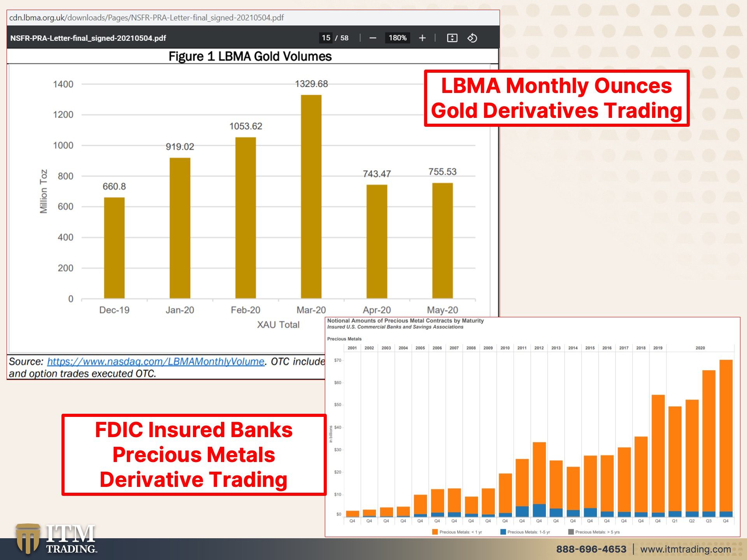Image resolution: width=747 pixels, height=560 pixels.
Task: Click the www.itmtrading.com website text
Action: pos(686,549)
